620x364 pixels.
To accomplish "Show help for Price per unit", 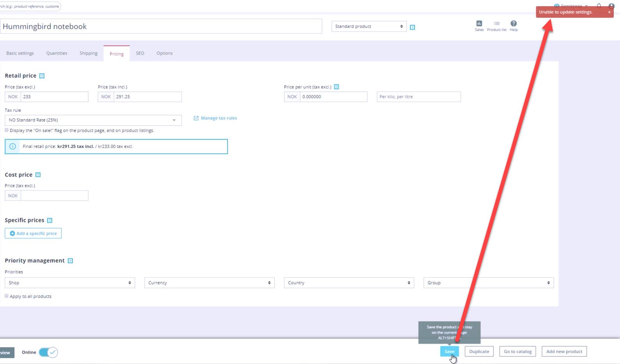I will click(337, 87).
